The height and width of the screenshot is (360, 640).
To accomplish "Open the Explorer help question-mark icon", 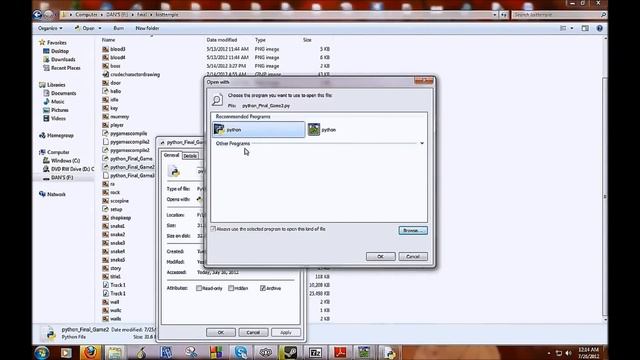I will 599,28.
